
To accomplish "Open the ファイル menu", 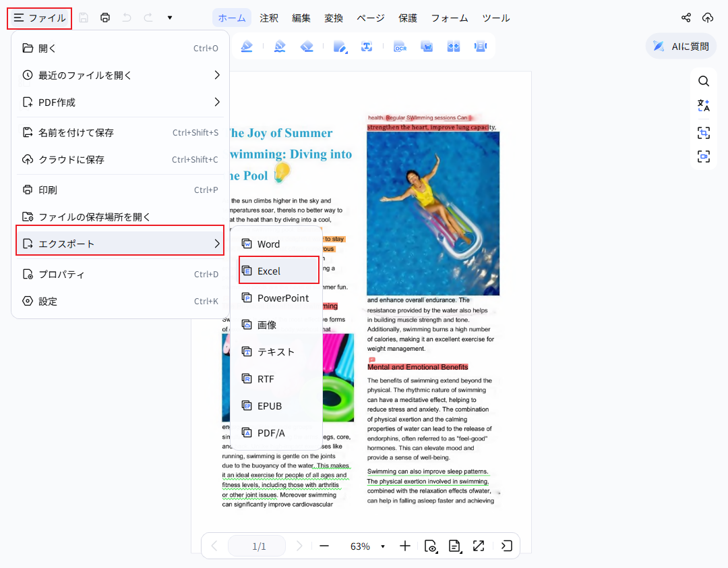I will (x=40, y=18).
